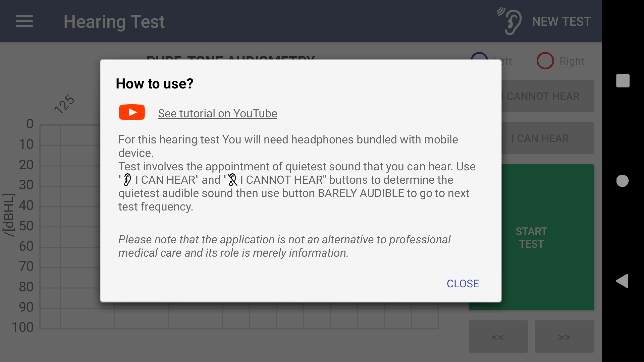Advance to next frequency with >> button
This screenshot has width=644, height=362.
(564, 337)
